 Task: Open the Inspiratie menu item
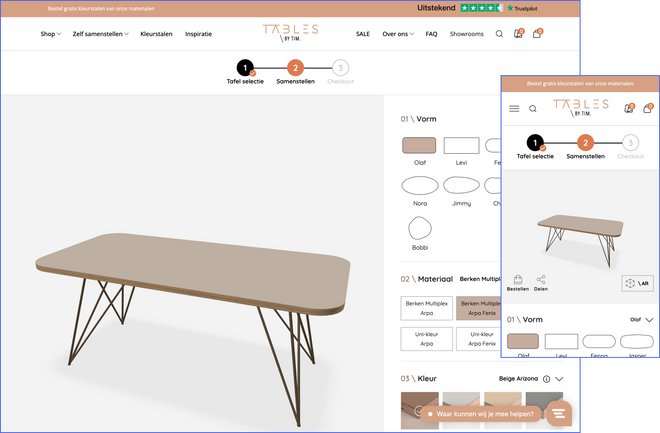[x=198, y=34]
